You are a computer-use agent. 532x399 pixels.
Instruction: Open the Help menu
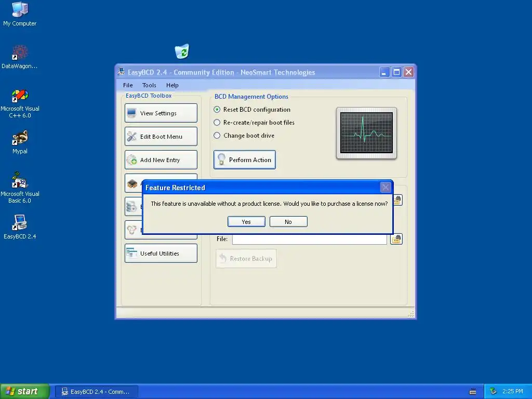[172, 85]
